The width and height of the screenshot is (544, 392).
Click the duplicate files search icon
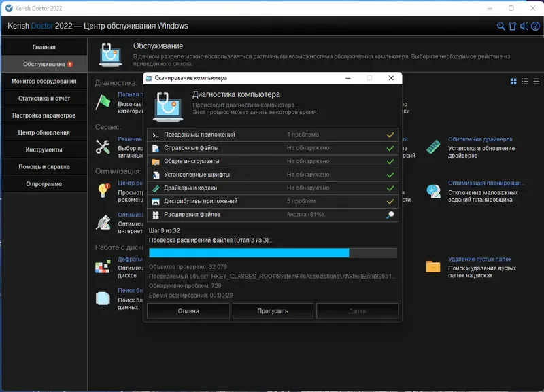[x=103, y=298]
